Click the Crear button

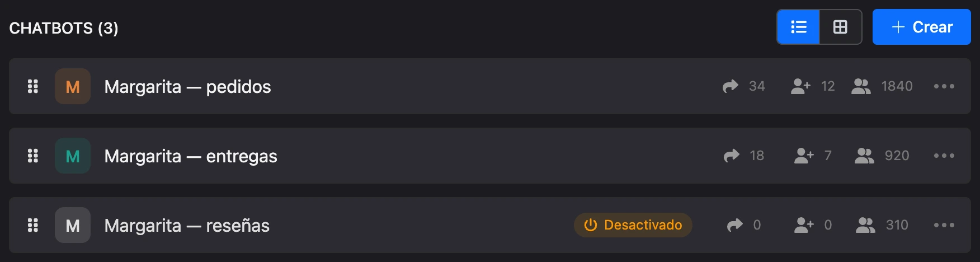(x=921, y=27)
